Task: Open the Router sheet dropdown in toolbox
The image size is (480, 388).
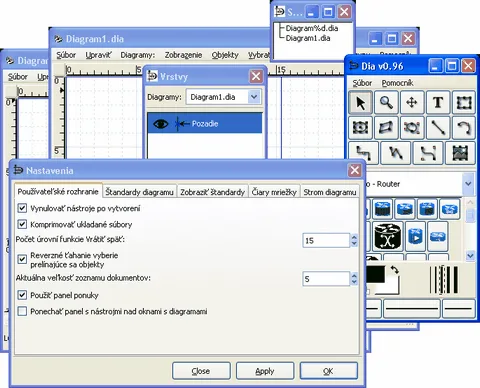Action: pyautogui.click(x=468, y=184)
